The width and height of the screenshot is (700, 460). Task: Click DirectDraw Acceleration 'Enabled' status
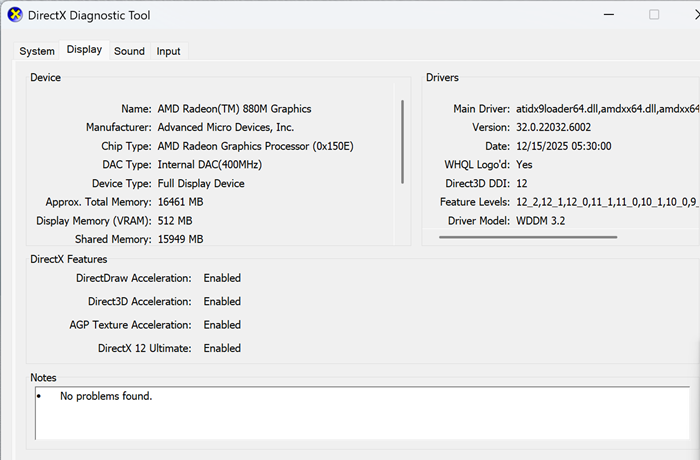(222, 278)
